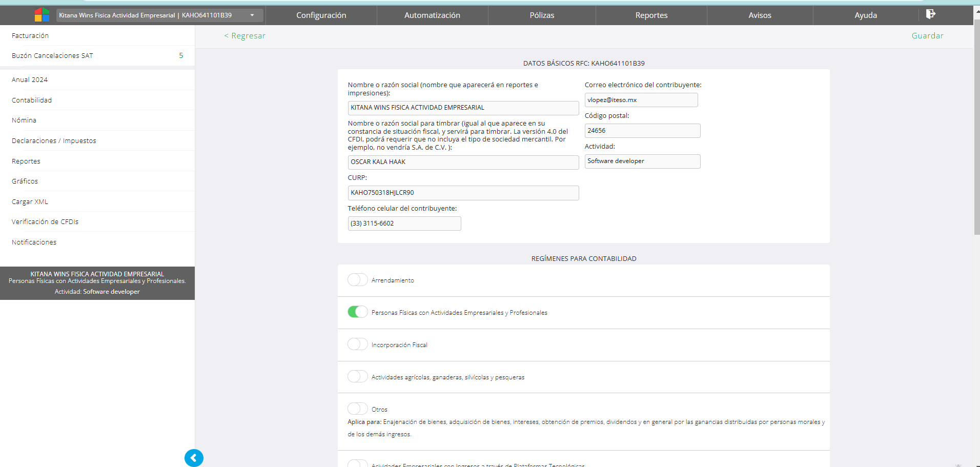
Task: Open the Configuración menu
Action: click(321, 15)
